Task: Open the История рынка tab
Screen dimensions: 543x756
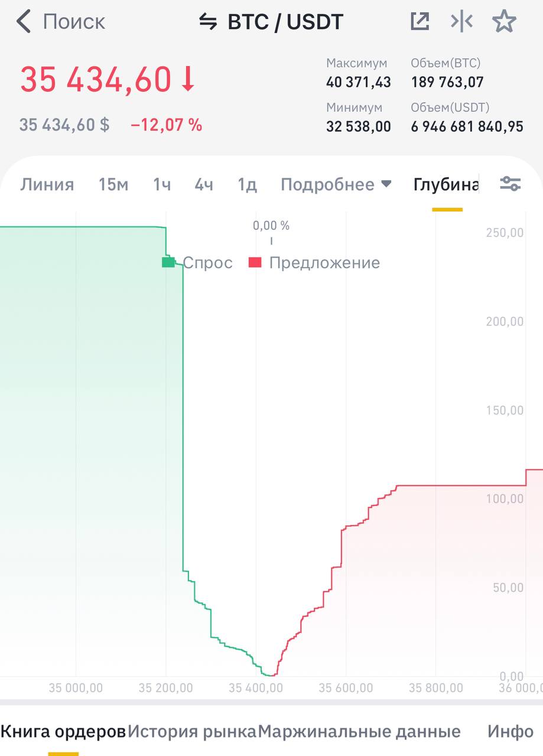Action: pos(192,732)
